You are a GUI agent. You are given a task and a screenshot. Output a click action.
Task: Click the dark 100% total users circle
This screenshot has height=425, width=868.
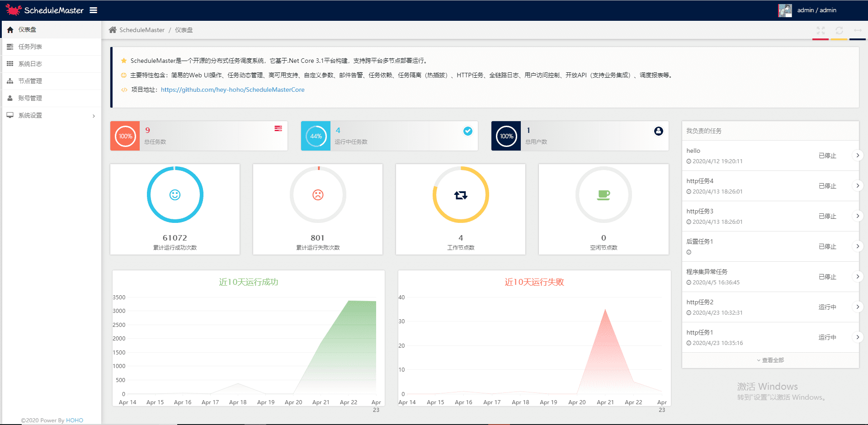tap(506, 136)
